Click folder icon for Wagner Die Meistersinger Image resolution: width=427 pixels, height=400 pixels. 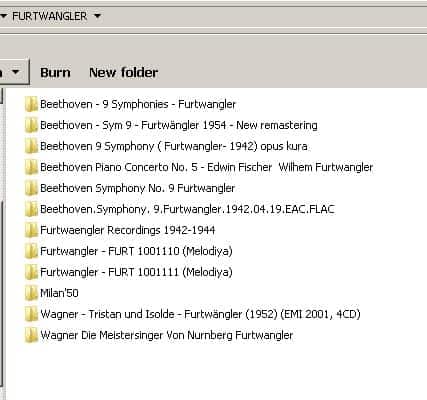point(31,335)
